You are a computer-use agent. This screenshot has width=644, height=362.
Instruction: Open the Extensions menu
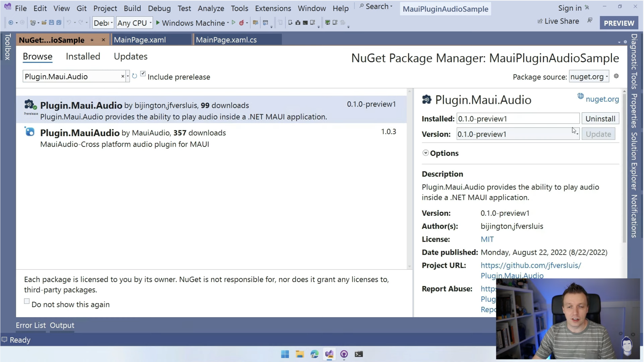[273, 8]
